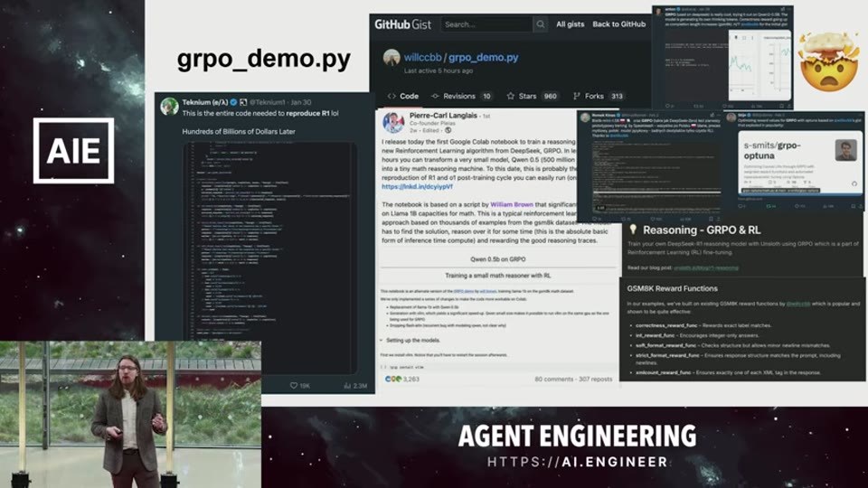This screenshot has width=868, height=488.
Task: Click Back to GitHub link
Action: [x=618, y=24]
